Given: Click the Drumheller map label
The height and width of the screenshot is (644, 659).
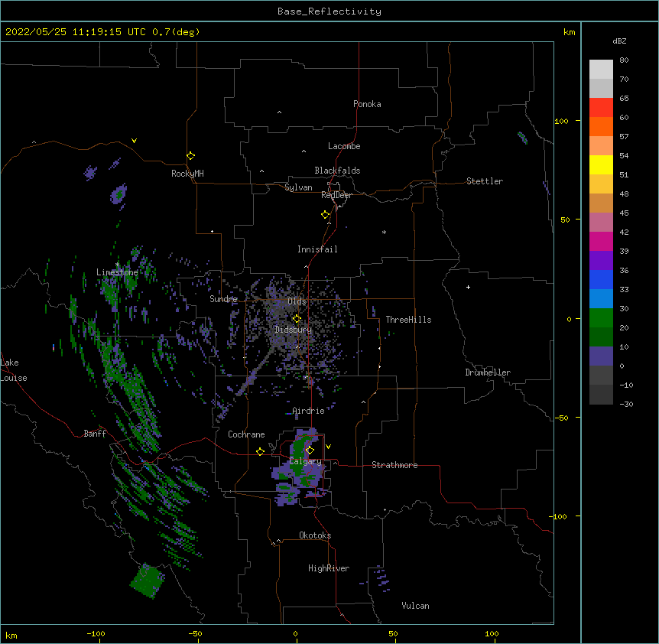Looking at the screenshot, I should point(488,372).
